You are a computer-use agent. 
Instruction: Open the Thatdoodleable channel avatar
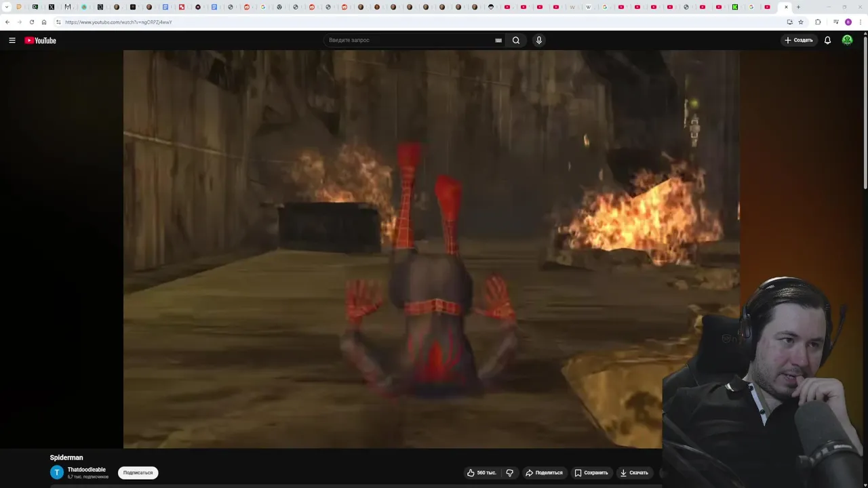coord(57,472)
